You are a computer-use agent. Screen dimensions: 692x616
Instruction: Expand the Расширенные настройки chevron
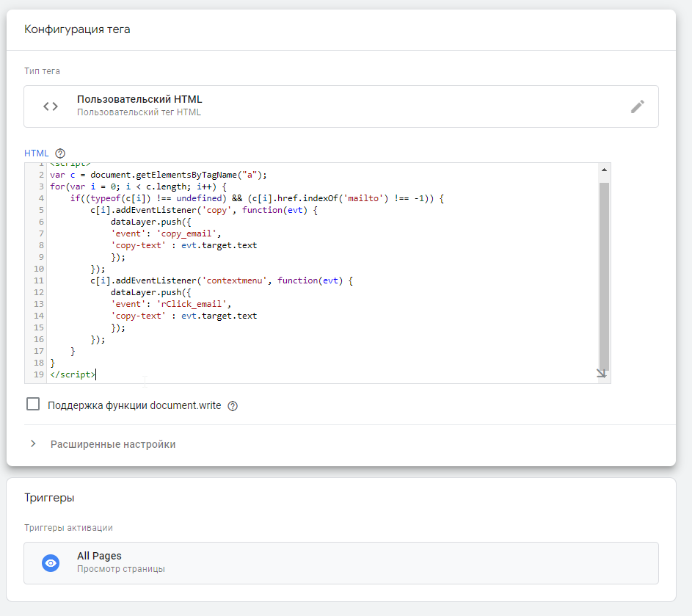click(x=33, y=443)
